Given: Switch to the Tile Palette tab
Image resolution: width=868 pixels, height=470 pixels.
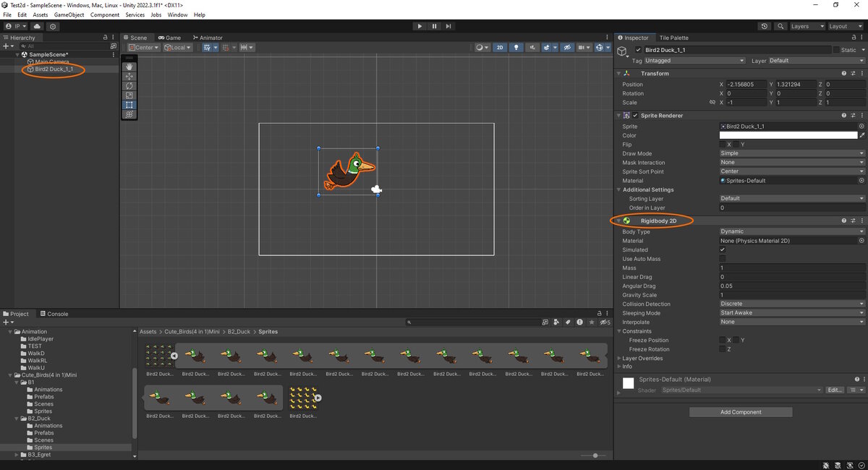Looking at the screenshot, I should point(673,38).
